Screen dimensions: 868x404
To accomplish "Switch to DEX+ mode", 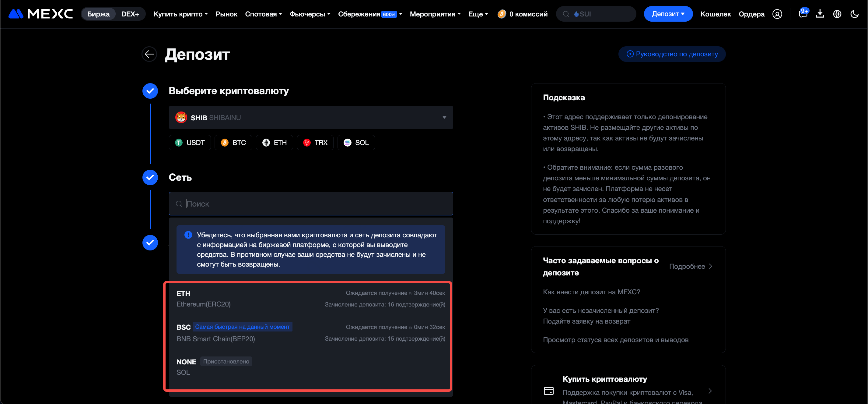I will (130, 14).
